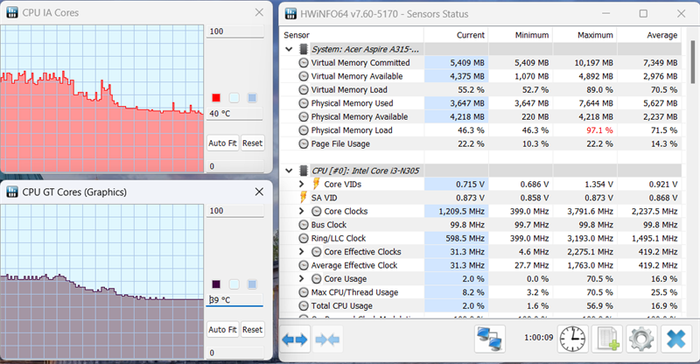Click the Sensors Status vertical scrollbar
Image resolution: width=700 pixels, height=364 pixels.
693,61
